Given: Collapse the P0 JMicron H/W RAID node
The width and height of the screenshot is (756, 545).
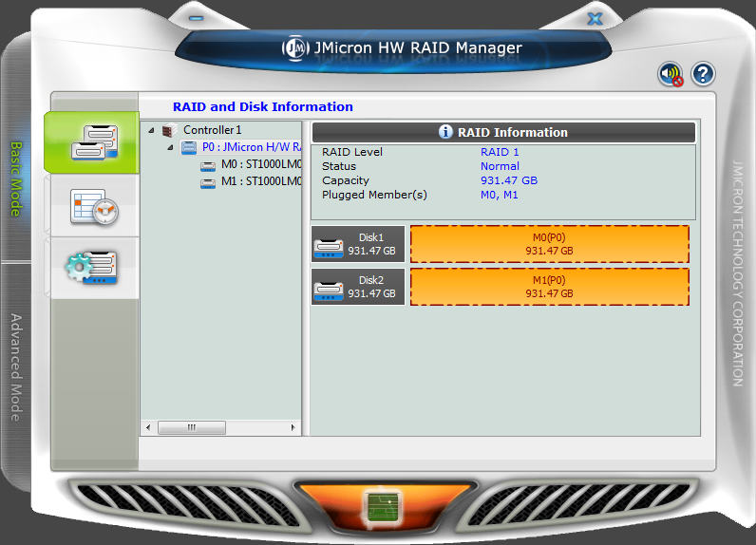Looking at the screenshot, I should [x=170, y=147].
